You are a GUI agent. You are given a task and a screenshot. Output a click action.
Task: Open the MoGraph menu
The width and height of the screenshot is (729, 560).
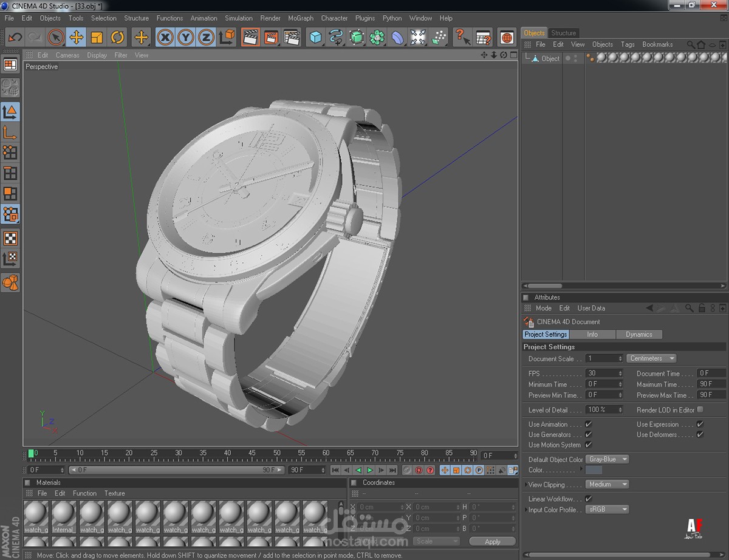[x=301, y=18]
